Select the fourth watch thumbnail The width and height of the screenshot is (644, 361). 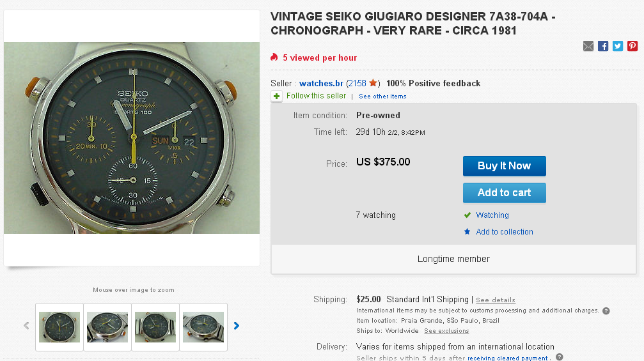[203, 326]
